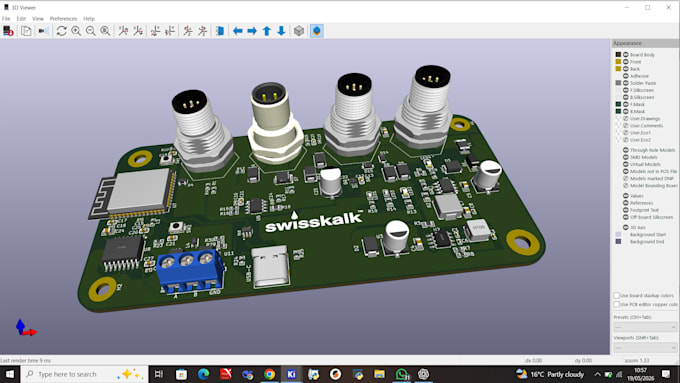The image size is (680, 383).
Task: Click the KiCad taskbar icon
Action: (291, 374)
